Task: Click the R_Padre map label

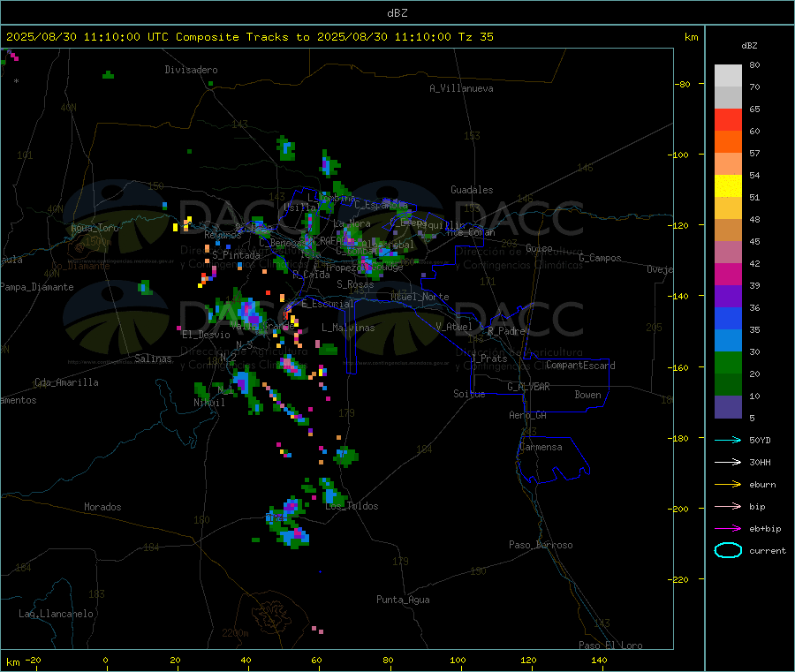Action: [506, 331]
